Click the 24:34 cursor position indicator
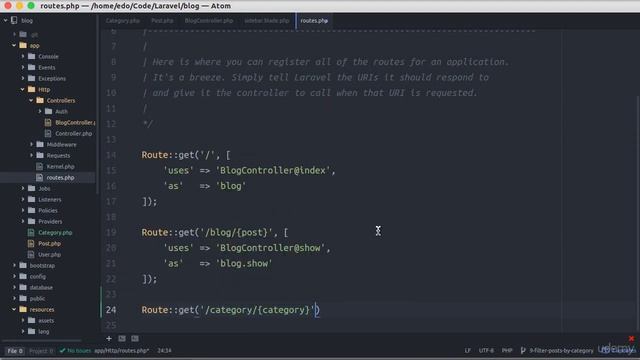640x360 pixels. point(164,351)
